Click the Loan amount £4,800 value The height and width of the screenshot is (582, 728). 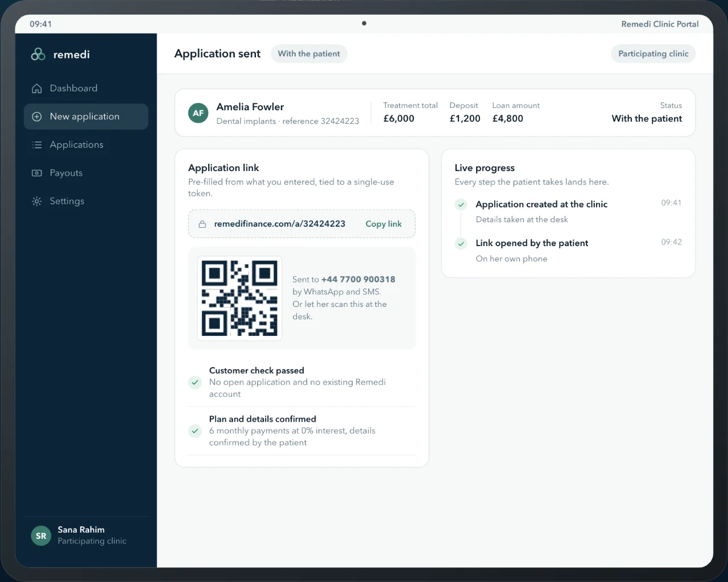point(508,118)
